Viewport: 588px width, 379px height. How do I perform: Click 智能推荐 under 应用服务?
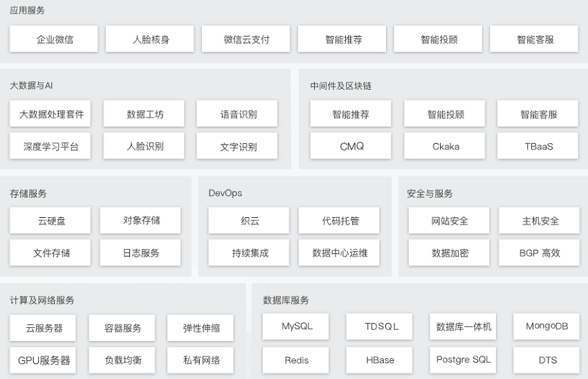(x=342, y=39)
